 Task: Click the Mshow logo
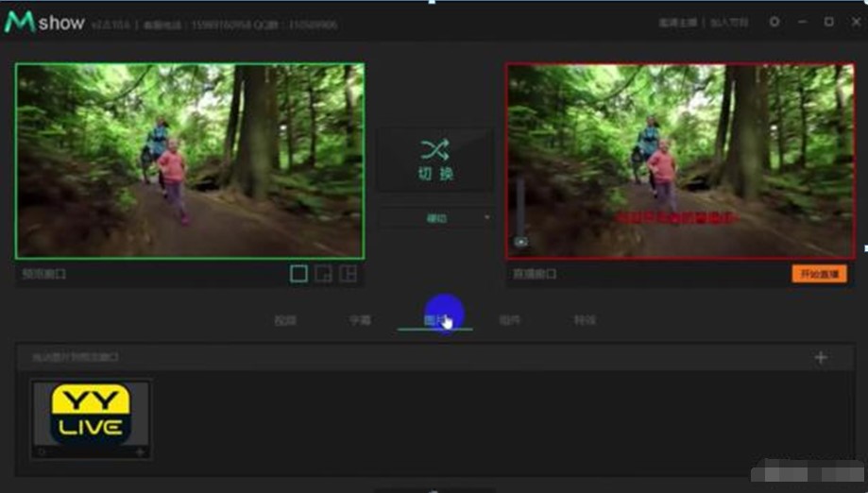pyautogui.click(x=44, y=23)
